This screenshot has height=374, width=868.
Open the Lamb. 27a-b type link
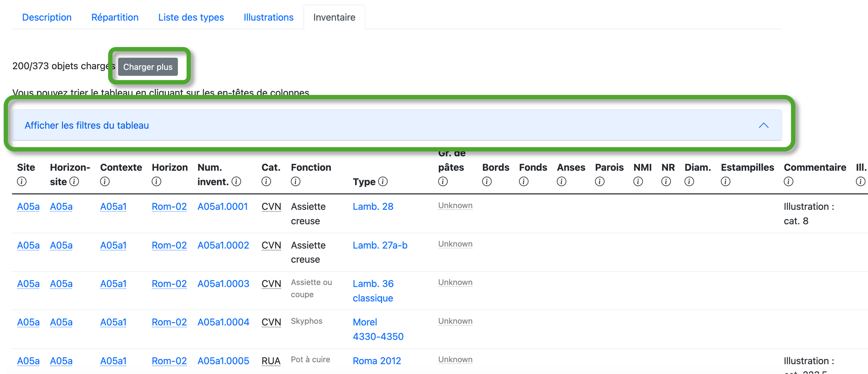380,245
